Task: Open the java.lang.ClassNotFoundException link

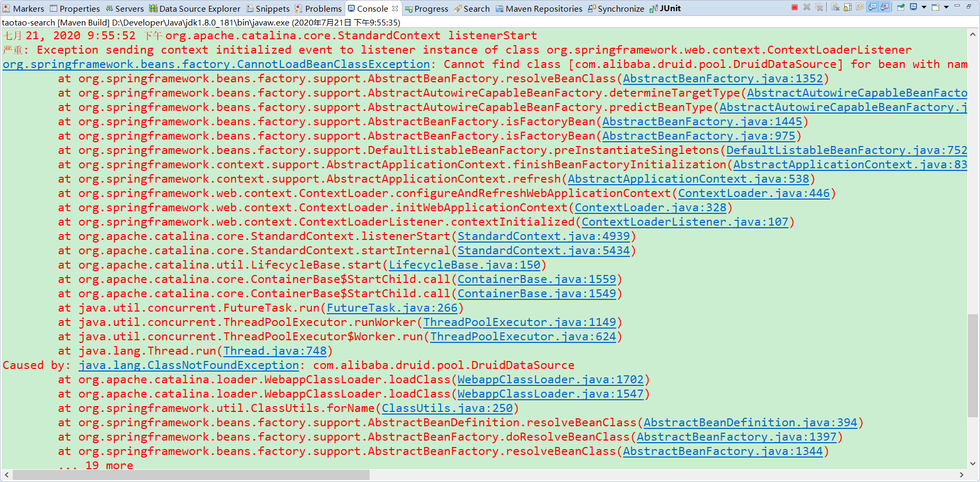Action: 189,365
